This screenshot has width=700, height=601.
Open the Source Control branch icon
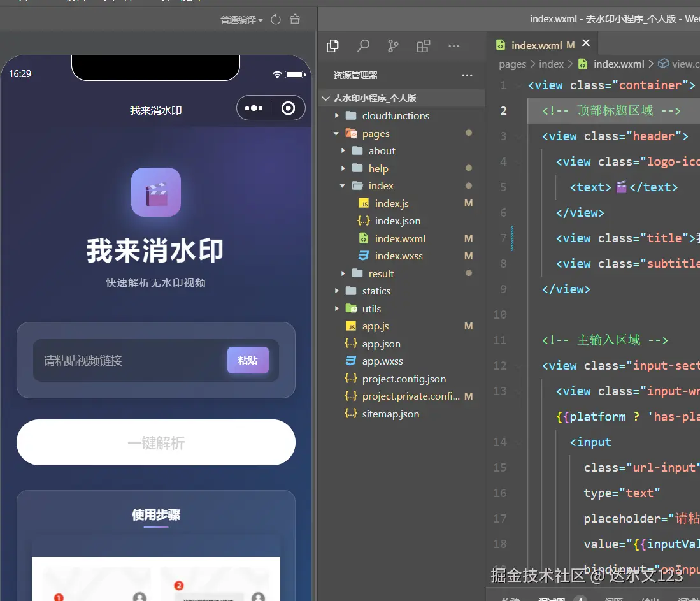click(393, 46)
